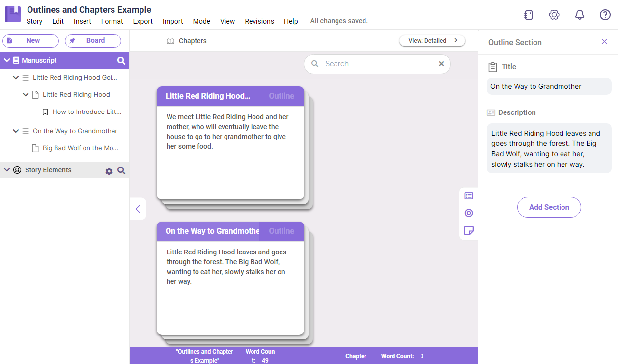The image size is (618, 364).
Task: Click the 'All changes saved.' link
Action: pos(339,21)
